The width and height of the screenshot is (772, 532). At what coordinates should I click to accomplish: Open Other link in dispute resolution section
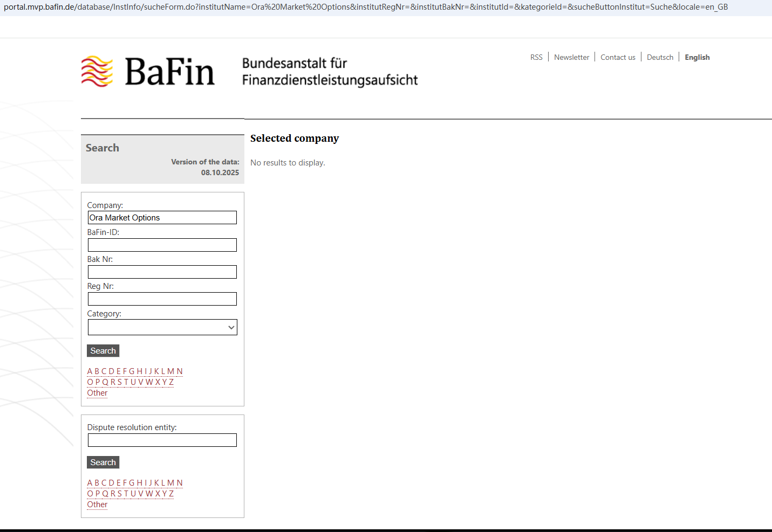[97, 505]
